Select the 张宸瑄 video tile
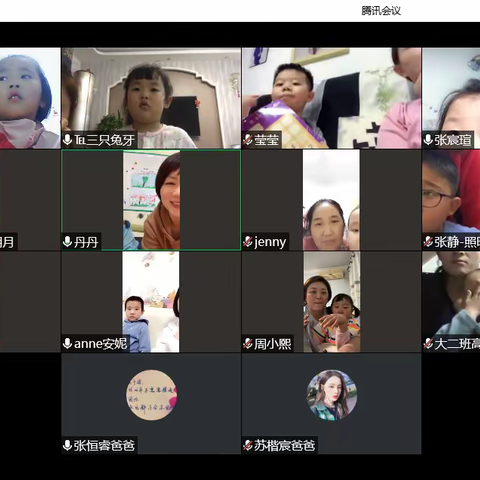 click(451, 98)
